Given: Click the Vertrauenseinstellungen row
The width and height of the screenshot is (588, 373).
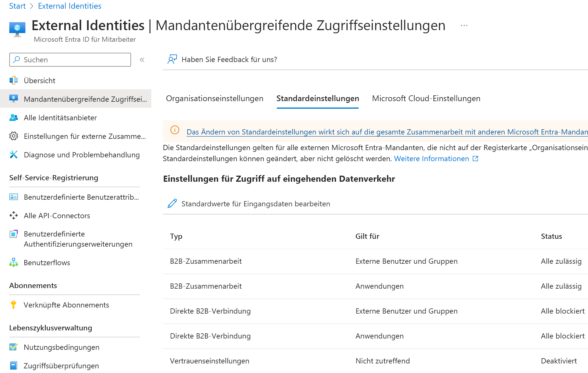Looking at the screenshot, I should point(375,361).
